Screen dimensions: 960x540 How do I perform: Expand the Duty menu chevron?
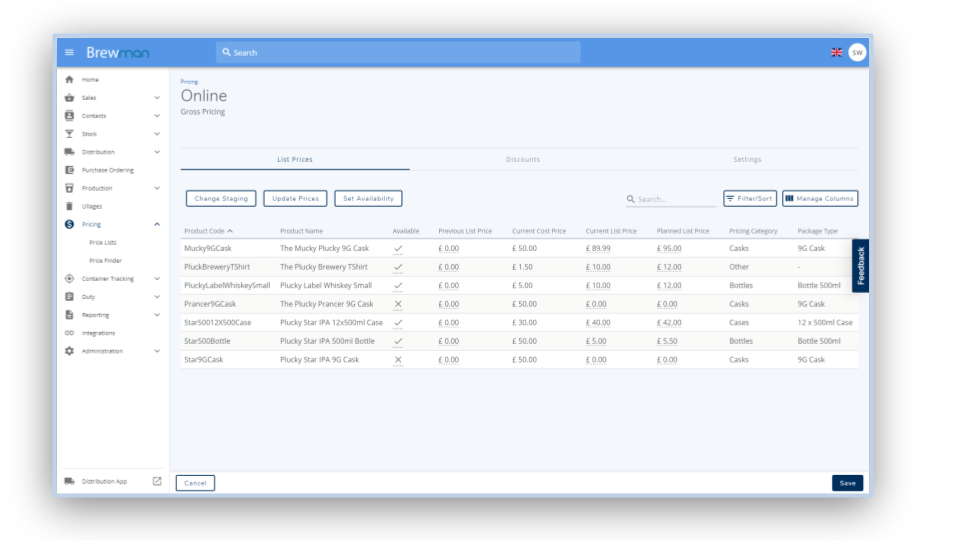(157, 296)
